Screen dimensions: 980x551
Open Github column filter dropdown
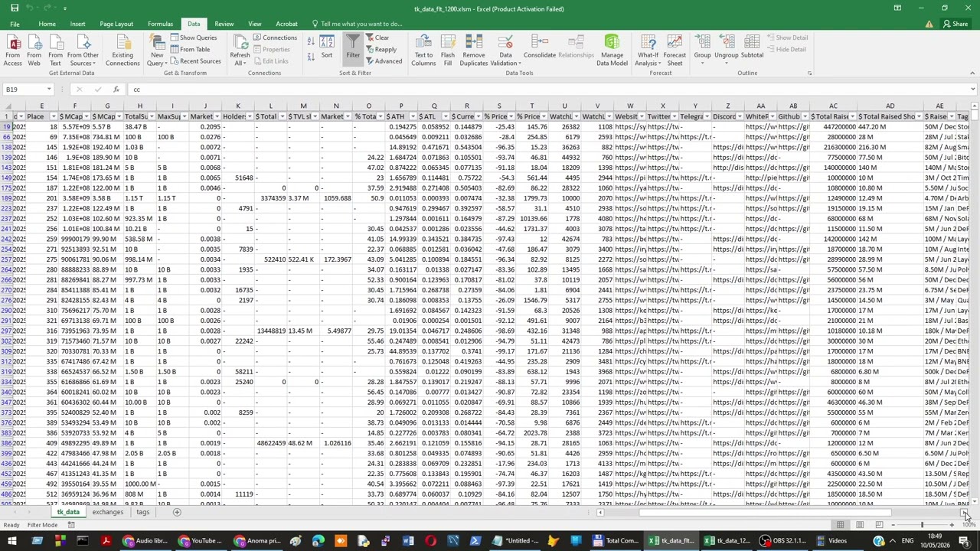click(805, 116)
